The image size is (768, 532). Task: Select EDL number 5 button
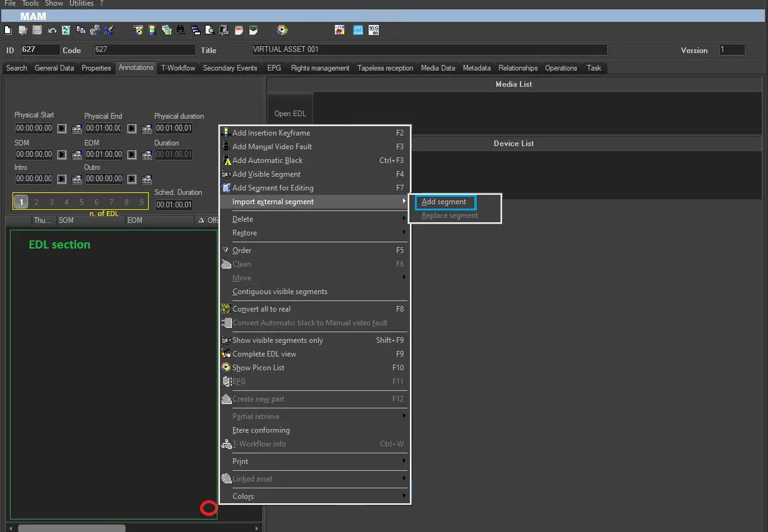point(81,202)
